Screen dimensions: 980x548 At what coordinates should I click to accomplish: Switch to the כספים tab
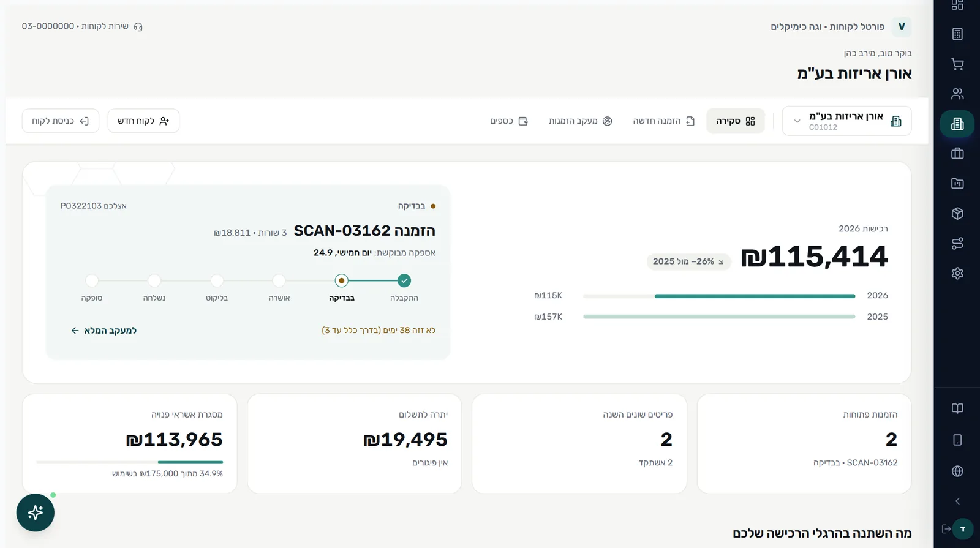pyautogui.click(x=508, y=121)
